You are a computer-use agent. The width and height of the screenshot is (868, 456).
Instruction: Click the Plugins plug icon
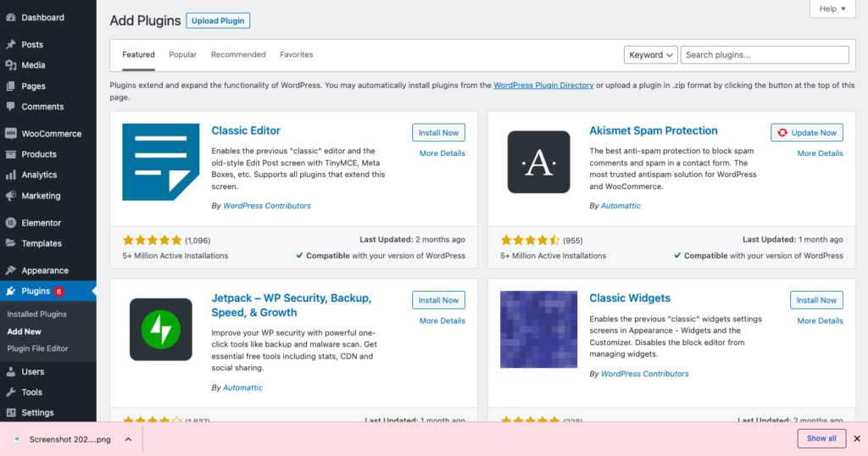pyautogui.click(x=10, y=291)
